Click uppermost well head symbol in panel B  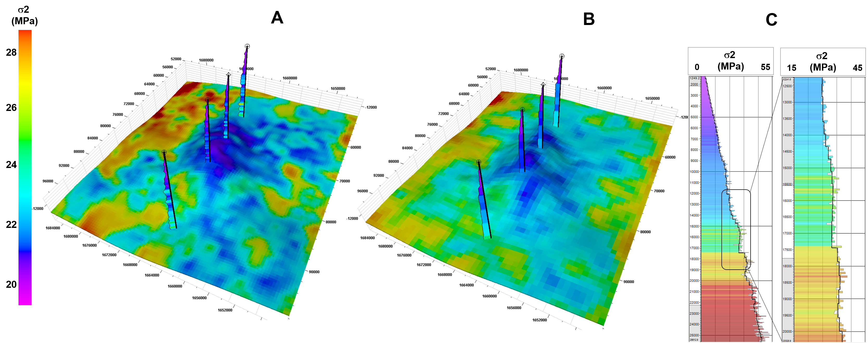[x=562, y=56]
